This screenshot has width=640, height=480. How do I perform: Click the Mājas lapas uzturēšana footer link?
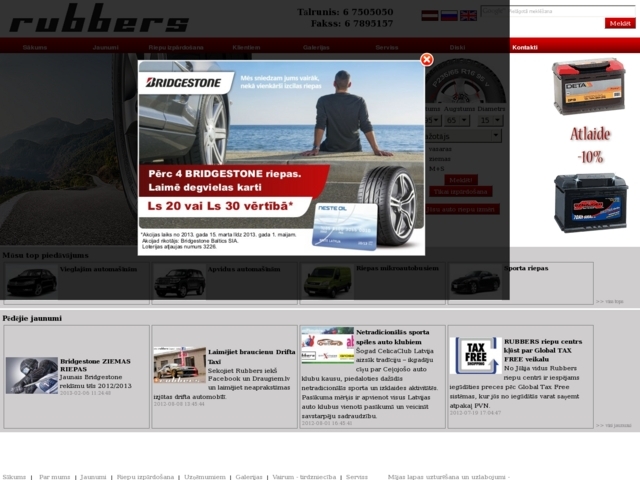click(449, 477)
